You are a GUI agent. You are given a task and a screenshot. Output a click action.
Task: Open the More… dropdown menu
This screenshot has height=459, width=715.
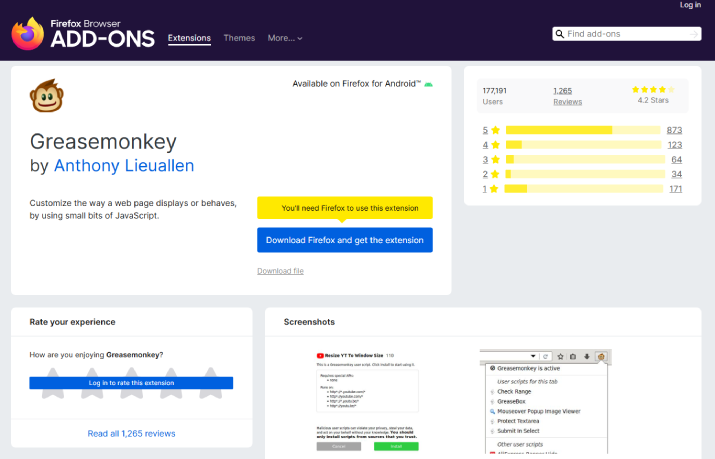pyautogui.click(x=284, y=38)
